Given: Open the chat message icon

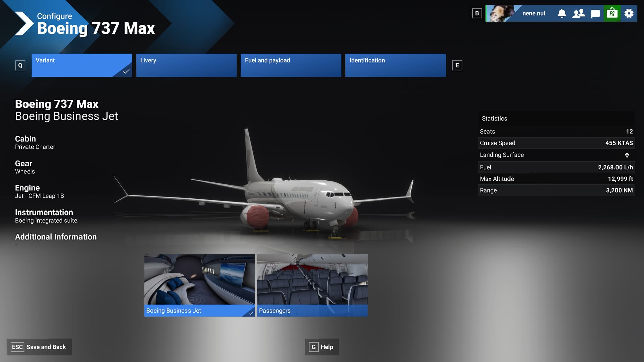Looking at the screenshot, I should click(x=595, y=14).
